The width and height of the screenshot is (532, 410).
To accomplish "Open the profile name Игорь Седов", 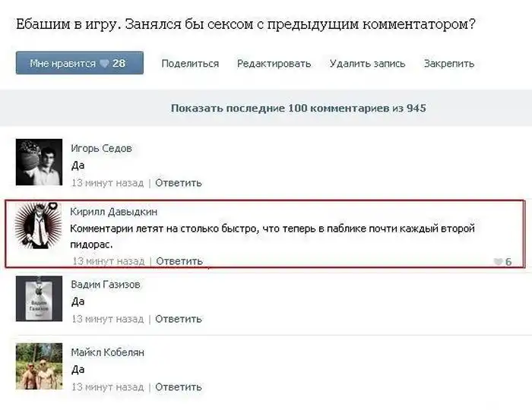I will 101,148.
